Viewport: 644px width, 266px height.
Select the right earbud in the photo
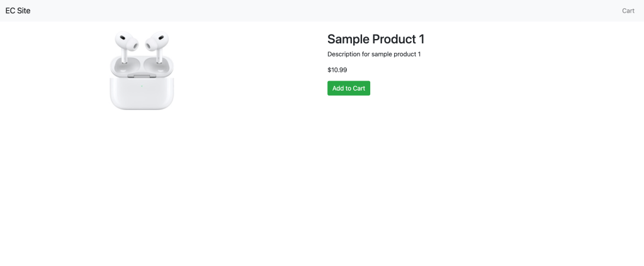click(157, 42)
